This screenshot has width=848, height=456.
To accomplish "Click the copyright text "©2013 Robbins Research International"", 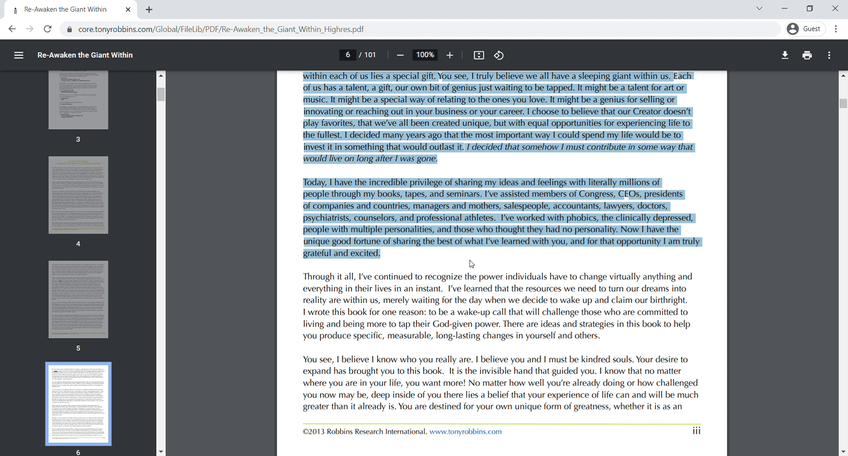I will pyautogui.click(x=365, y=432).
